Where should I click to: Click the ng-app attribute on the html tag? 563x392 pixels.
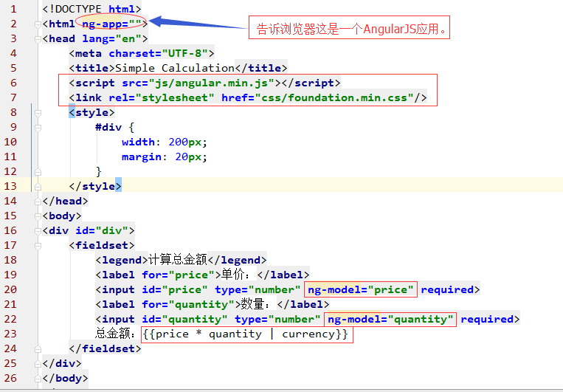pyautogui.click(x=112, y=24)
